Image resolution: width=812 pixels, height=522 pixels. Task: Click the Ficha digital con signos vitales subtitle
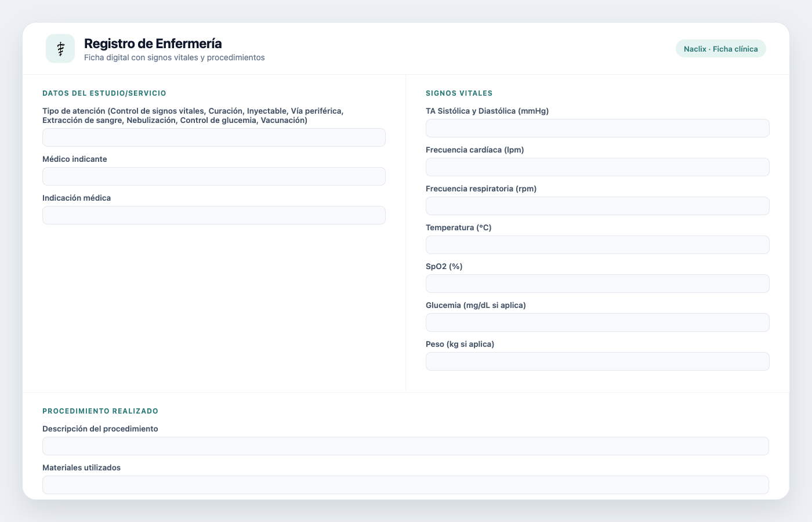coord(175,57)
